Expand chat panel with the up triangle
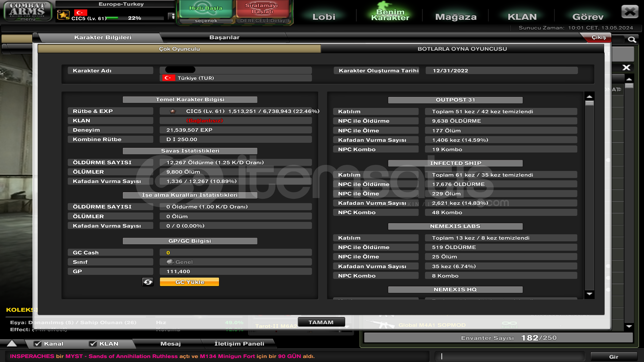This screenshot has height=362, width=644. (12, 344)
